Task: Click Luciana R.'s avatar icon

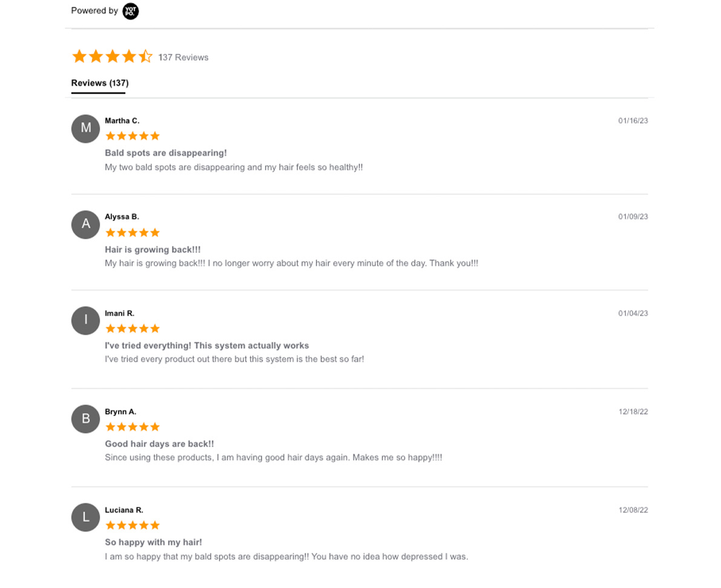Action: click(x=85, y=517)
